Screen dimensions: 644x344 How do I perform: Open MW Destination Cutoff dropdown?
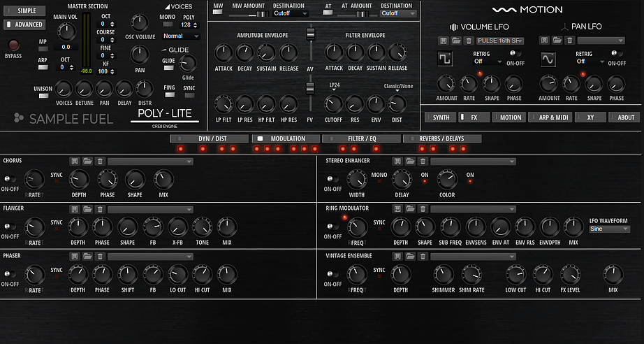(291, 13)
